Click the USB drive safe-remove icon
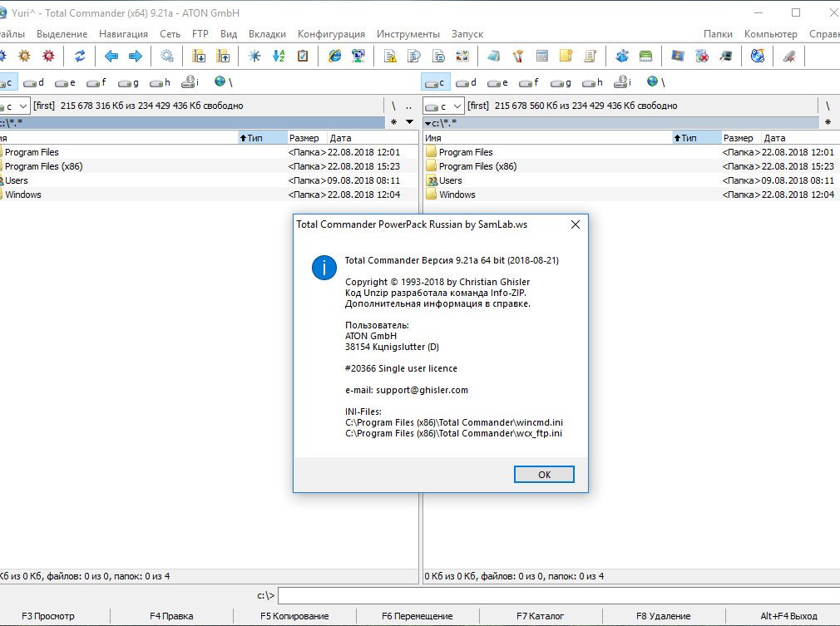840x626 pixels. [x=789, y=56]
